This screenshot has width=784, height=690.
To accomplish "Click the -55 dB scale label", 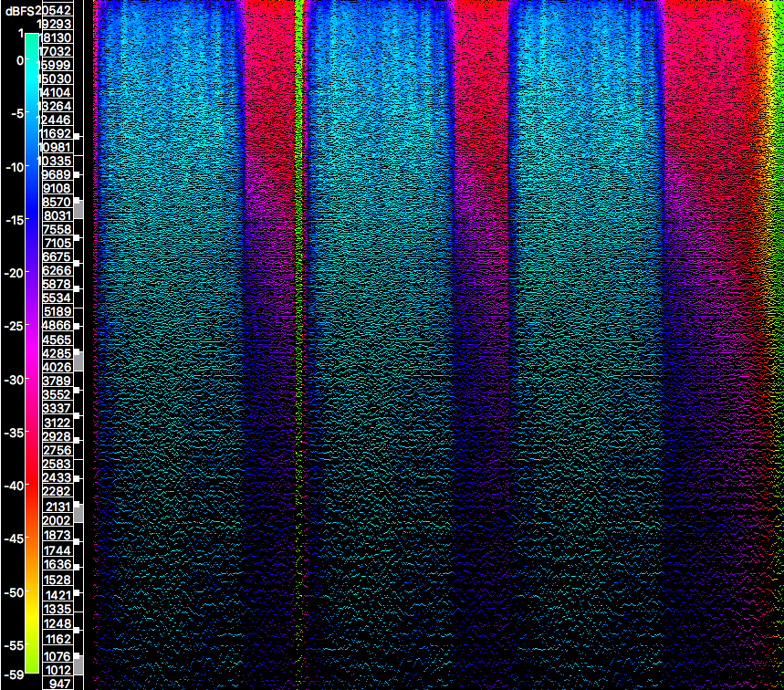I will (x=15, y=645).
